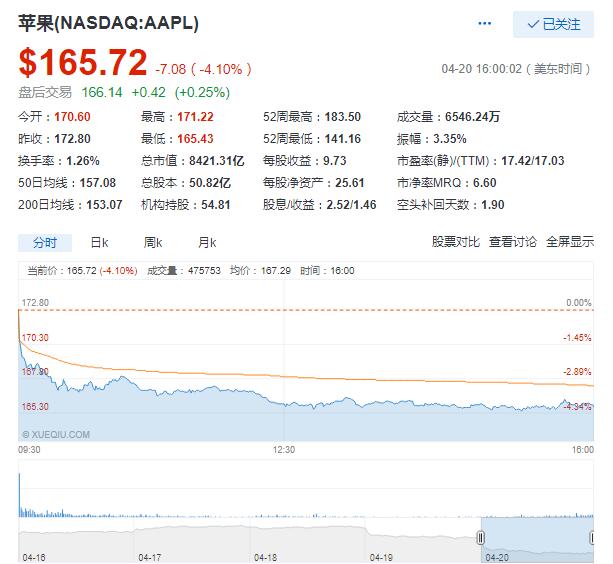Image resolution: width=613 pixels, height=564 pixels.
Task: Click the current price $165.72
Action: pos(83,62)
